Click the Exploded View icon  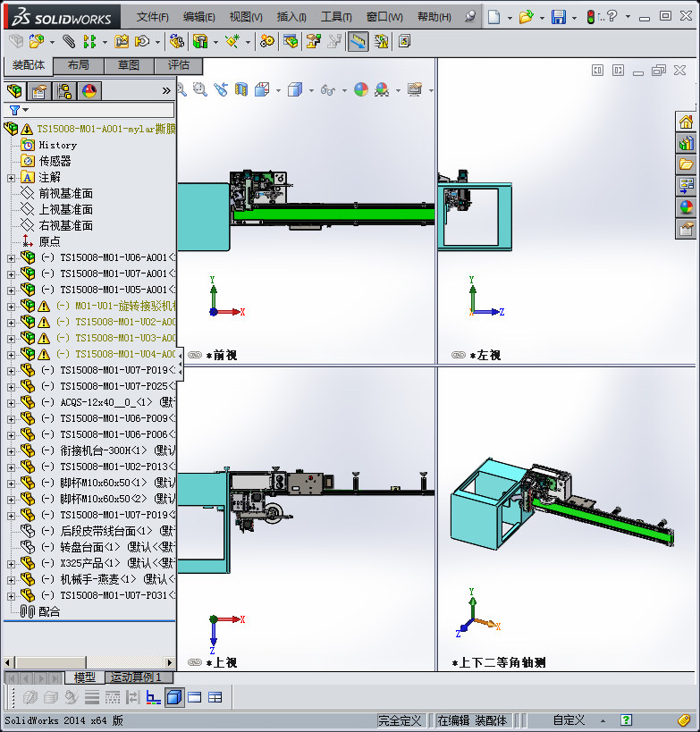point(313,41)
